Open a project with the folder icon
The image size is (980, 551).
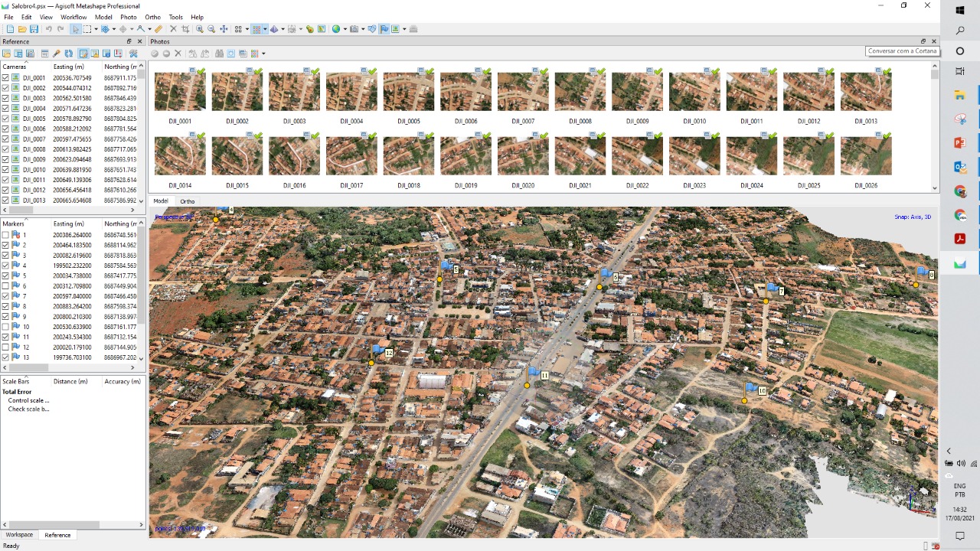[x=22, y=29]
